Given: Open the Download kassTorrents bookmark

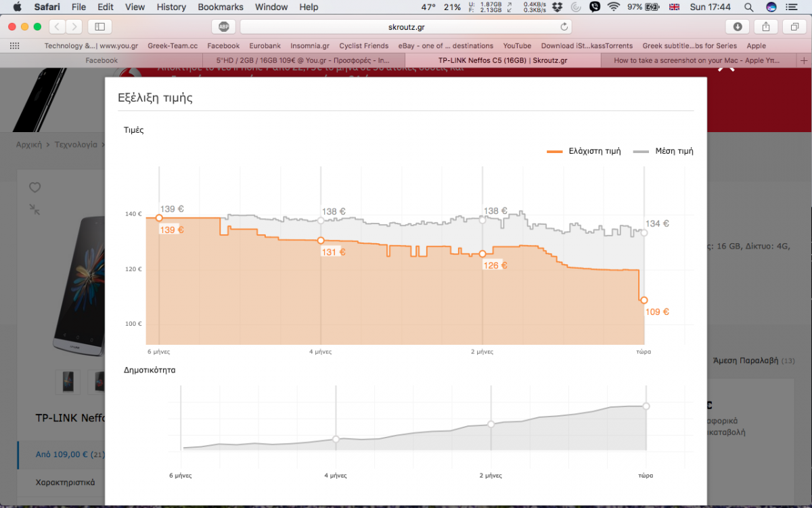Looking at the screenshot, I should tap(587, 46).
